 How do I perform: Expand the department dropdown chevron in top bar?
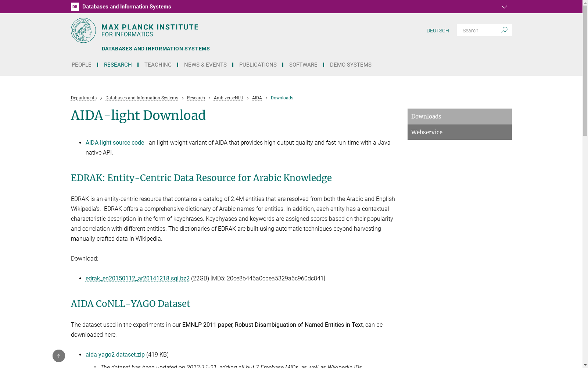coord(504,7)
